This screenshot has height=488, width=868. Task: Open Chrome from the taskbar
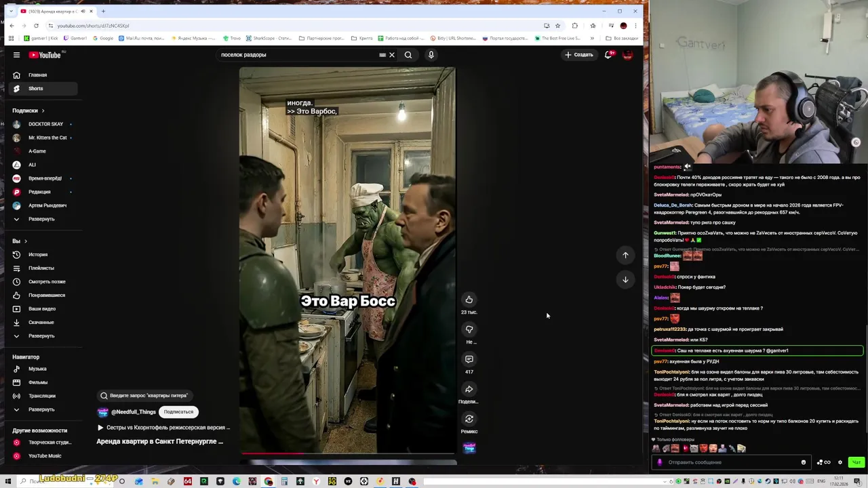pos(269,481)
